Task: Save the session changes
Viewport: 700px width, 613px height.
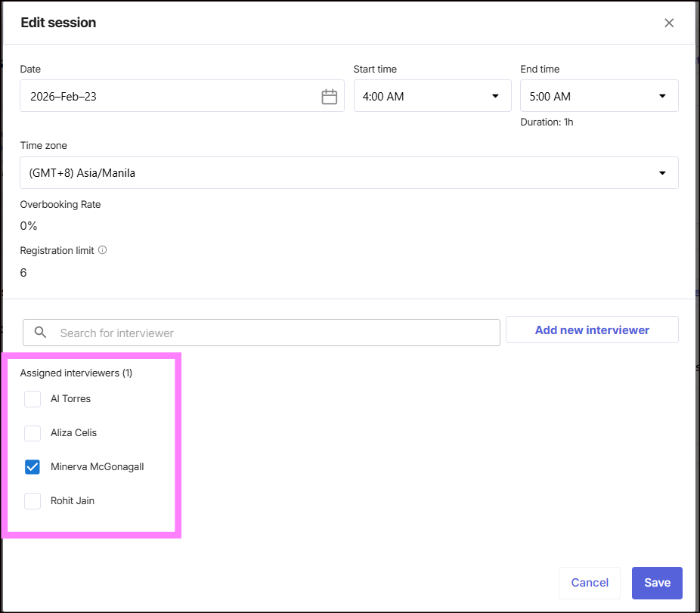Action: 657,583
